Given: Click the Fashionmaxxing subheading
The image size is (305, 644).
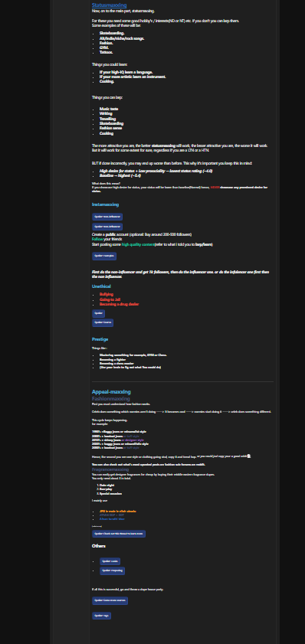Looking at the screenshot, I should pos(110,399).
